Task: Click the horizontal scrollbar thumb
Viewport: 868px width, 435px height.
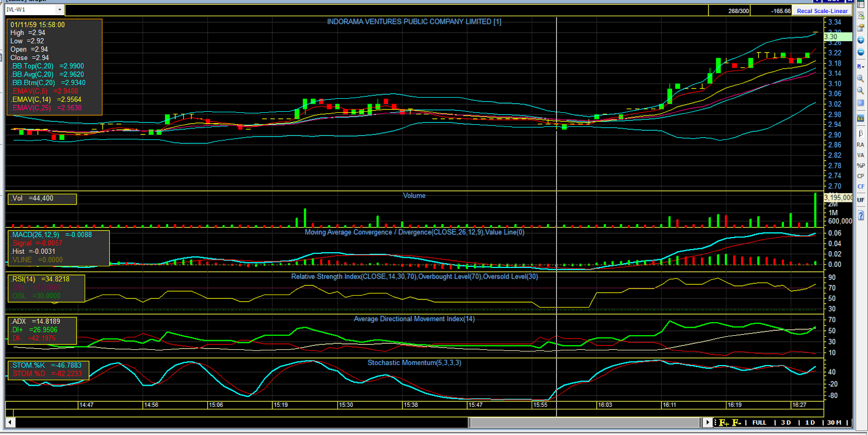Action: [x=585, y=422]
